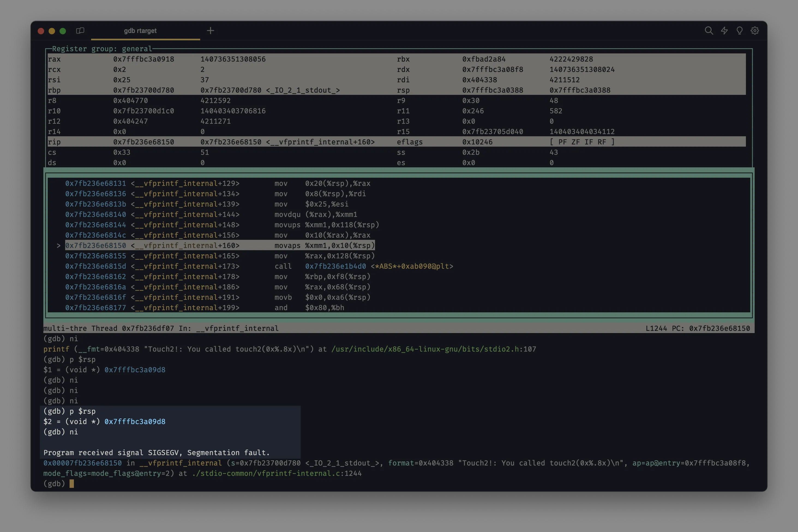
Task: Click the vfprintf-internal.c:1244 path
Action: tap(277, 473)
